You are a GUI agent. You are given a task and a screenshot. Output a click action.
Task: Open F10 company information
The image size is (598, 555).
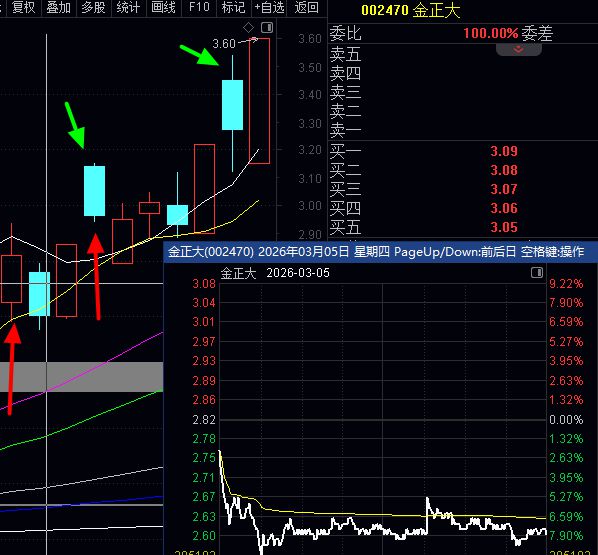click(199, 7)
